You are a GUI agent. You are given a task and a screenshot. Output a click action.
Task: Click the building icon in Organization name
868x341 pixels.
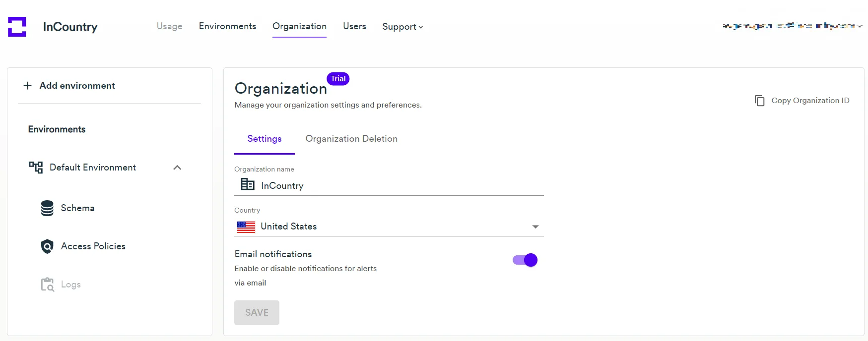coord(247,184)
